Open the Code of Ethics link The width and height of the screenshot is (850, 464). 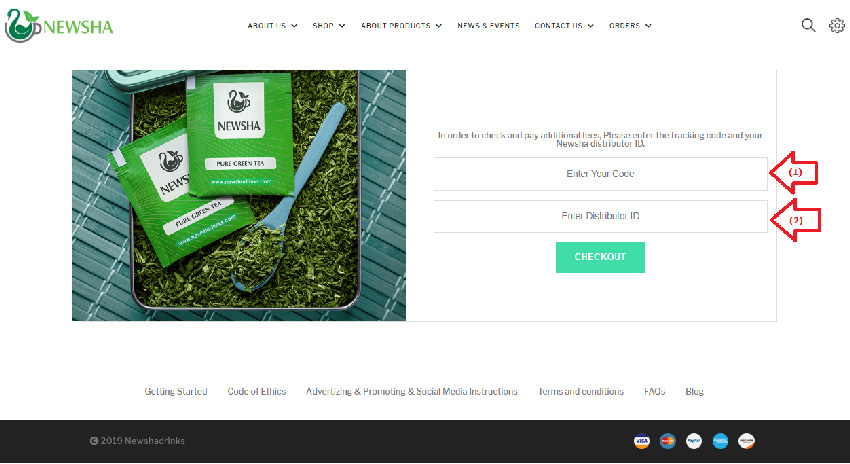256,391
